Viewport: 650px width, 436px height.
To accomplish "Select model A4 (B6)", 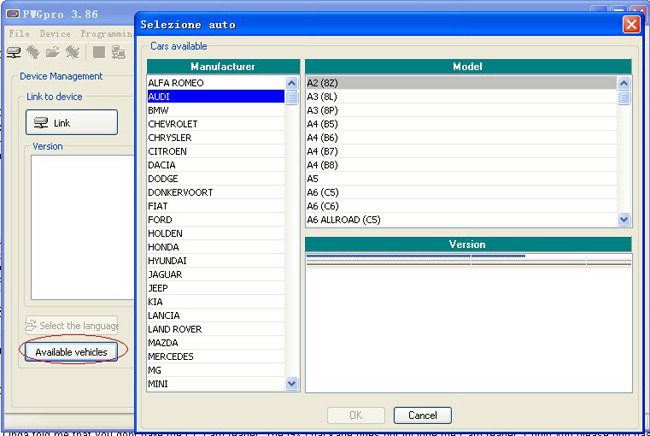I will click(x=461, y=138).
